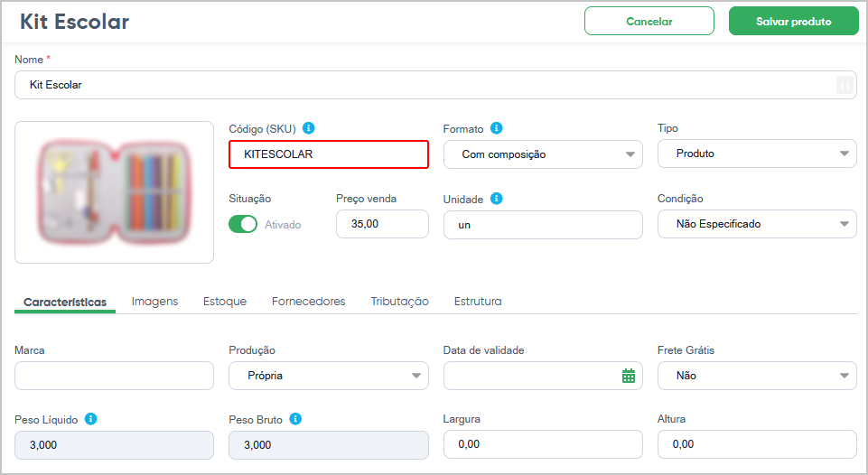The height and width of the screenshot is (475, 868).
Task: Go to the Estrutura tab
Action: (478, 302)
